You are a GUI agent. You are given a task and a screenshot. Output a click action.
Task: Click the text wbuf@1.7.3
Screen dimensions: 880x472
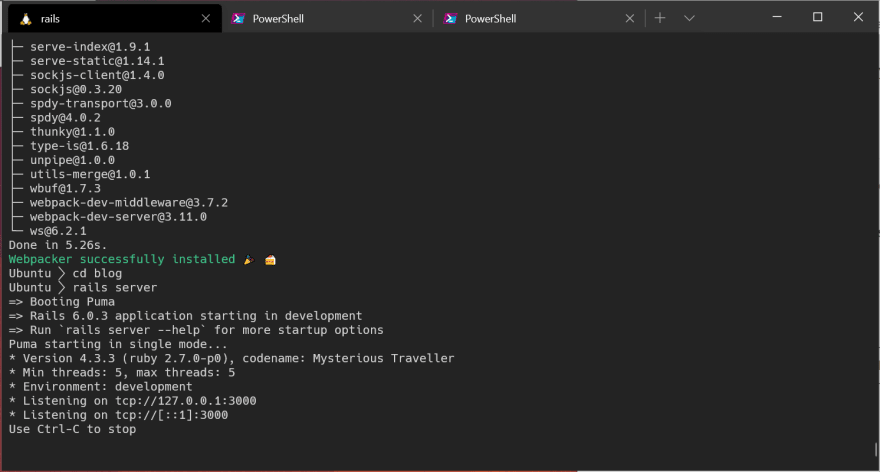[65, 188]
